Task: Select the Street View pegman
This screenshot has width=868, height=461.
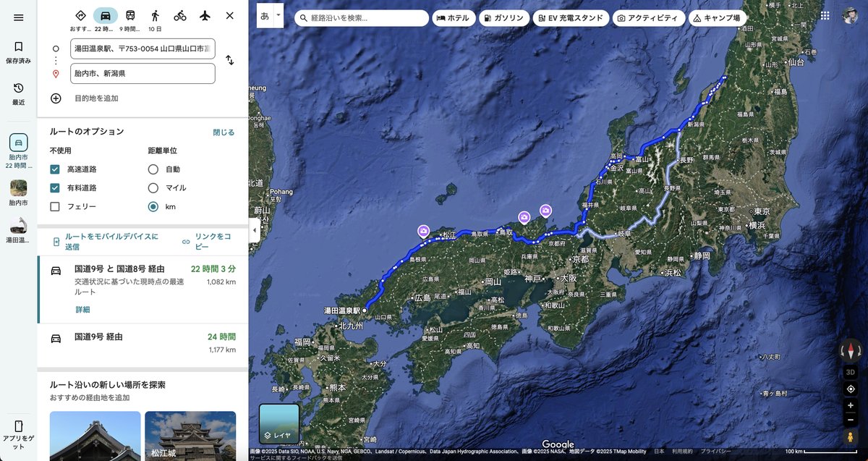Action: [x=851, y=437]
